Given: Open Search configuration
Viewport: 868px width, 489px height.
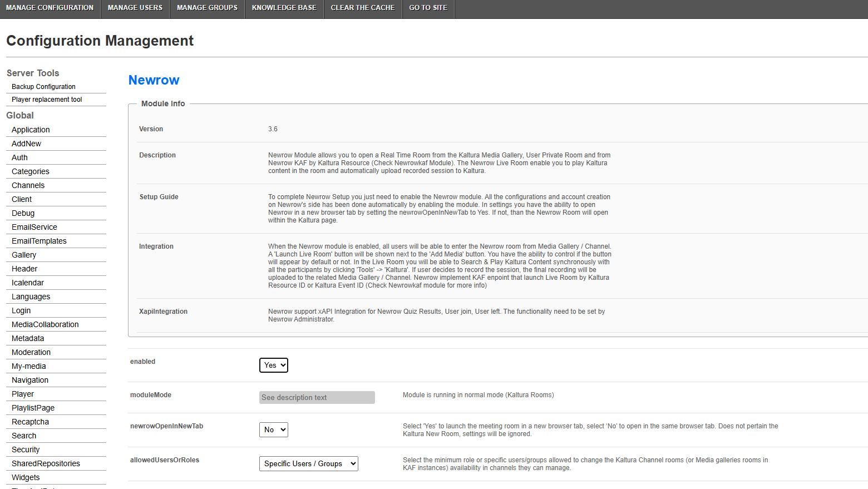Looking at the screenshot, I should point(24,436).
